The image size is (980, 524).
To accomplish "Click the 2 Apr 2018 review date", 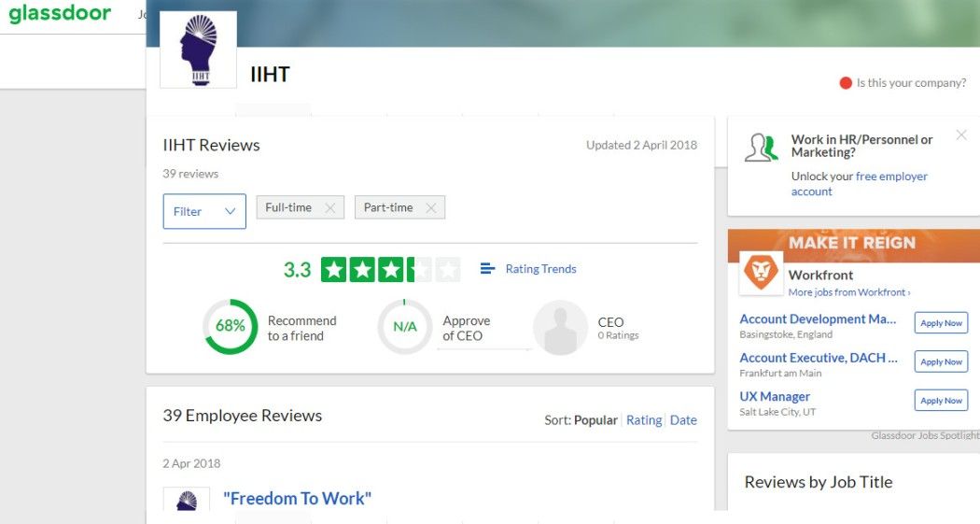I will click(x=191, y=463).
